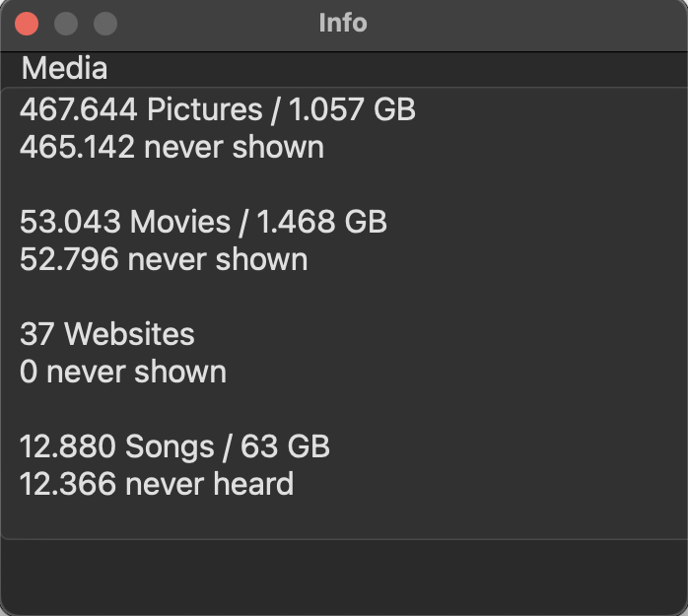Click the Info window title
This screenshot has width=688, height=616.
[343, 23]
